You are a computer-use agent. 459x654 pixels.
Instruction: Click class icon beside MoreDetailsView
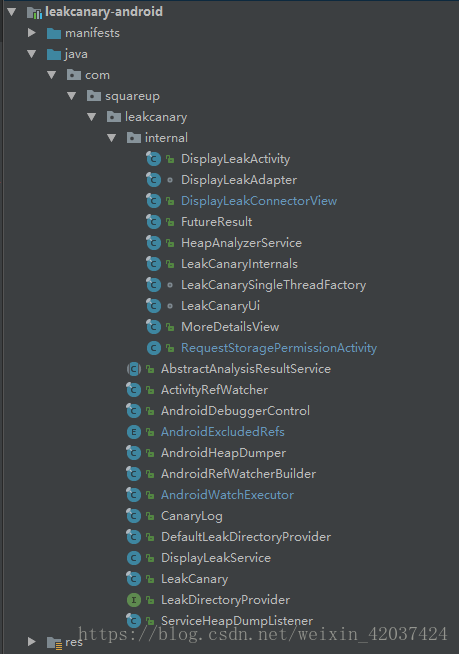point(154,327)
